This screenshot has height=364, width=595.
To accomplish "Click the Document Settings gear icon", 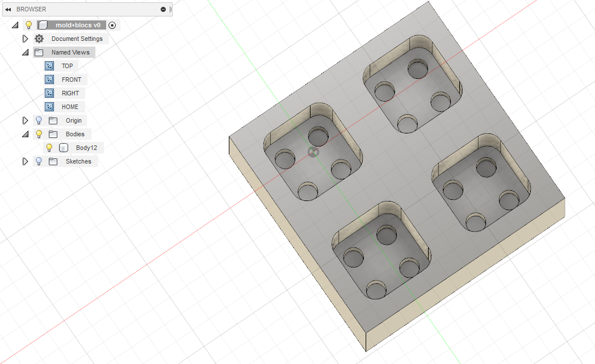I will click(x=39, y=38).
